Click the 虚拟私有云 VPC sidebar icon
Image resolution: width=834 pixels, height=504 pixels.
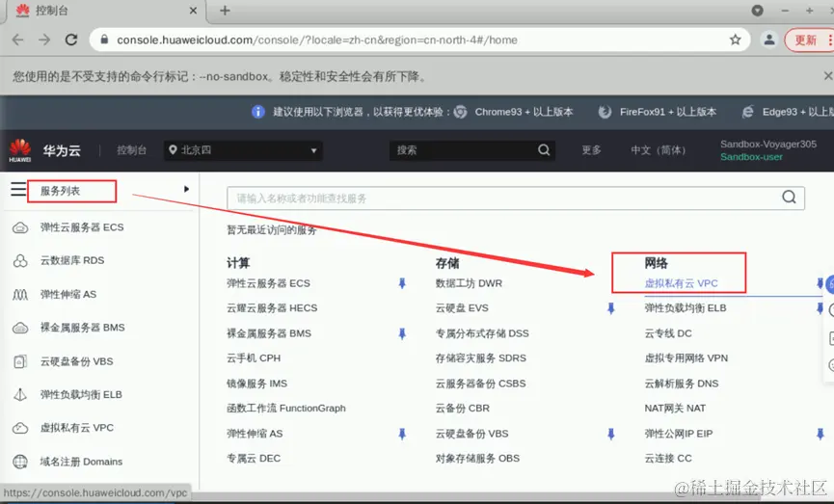click(x=20, y=428)
